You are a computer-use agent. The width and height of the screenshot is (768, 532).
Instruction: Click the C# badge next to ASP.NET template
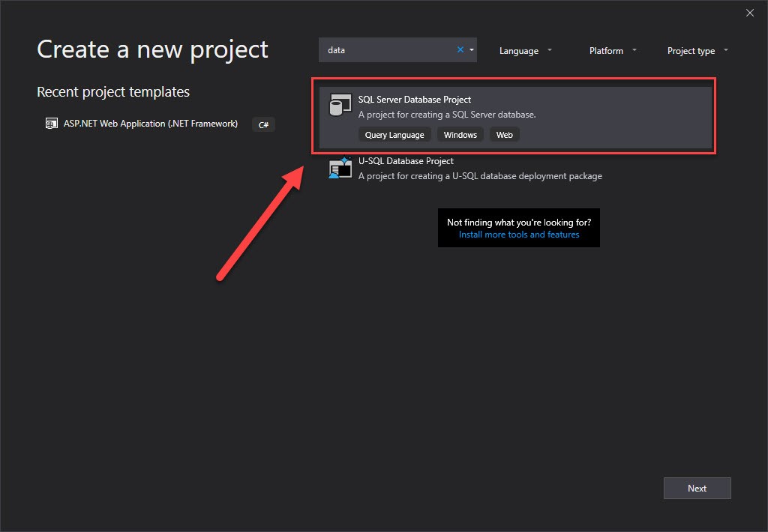pos(263,124)
